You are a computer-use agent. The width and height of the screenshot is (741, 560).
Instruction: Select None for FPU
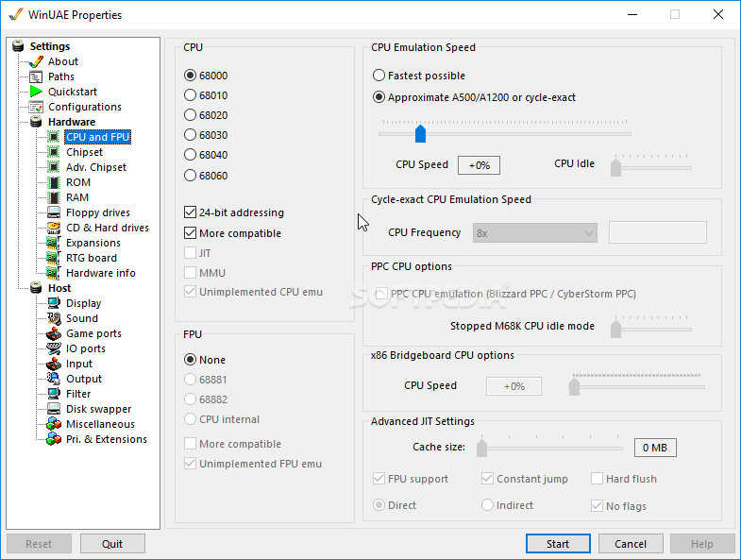[x=190, y=360]
